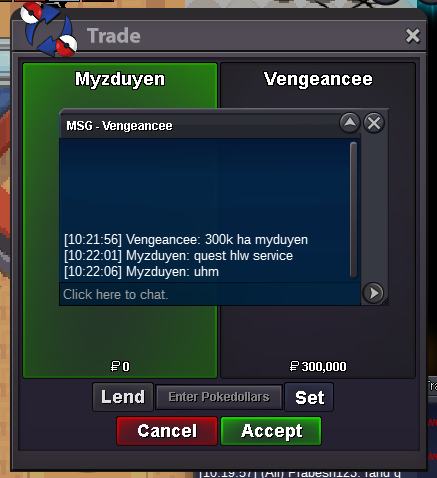Screen dimensions: 437x478
Task: Click the chat message scrollbar
Action: click(x=353, y=210)
